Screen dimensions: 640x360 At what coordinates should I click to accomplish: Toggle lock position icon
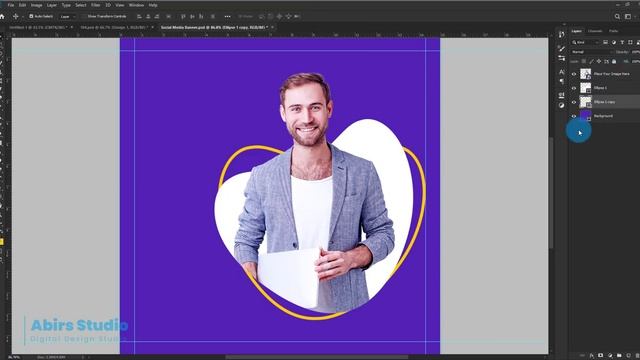(599, 61)
